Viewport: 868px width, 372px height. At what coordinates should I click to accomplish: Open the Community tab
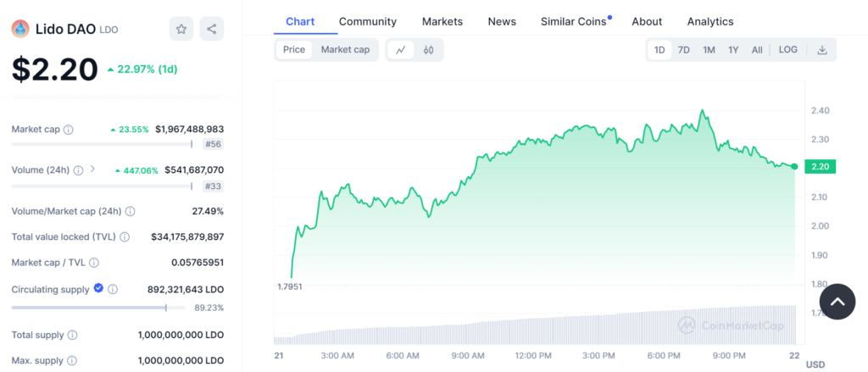[x=368, y=21]
